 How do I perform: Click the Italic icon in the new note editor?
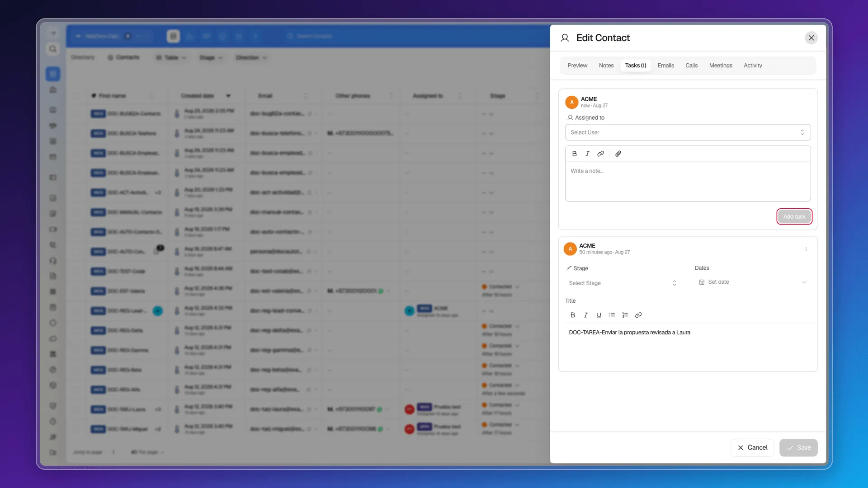pyautogui.click(x=587, y=154)
